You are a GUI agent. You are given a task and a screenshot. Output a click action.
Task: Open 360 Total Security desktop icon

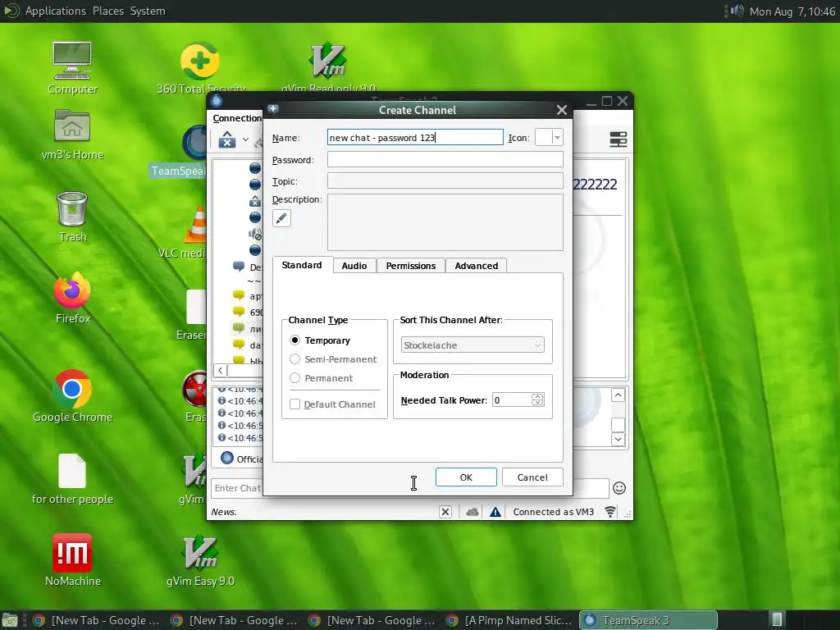click(200, 68)
